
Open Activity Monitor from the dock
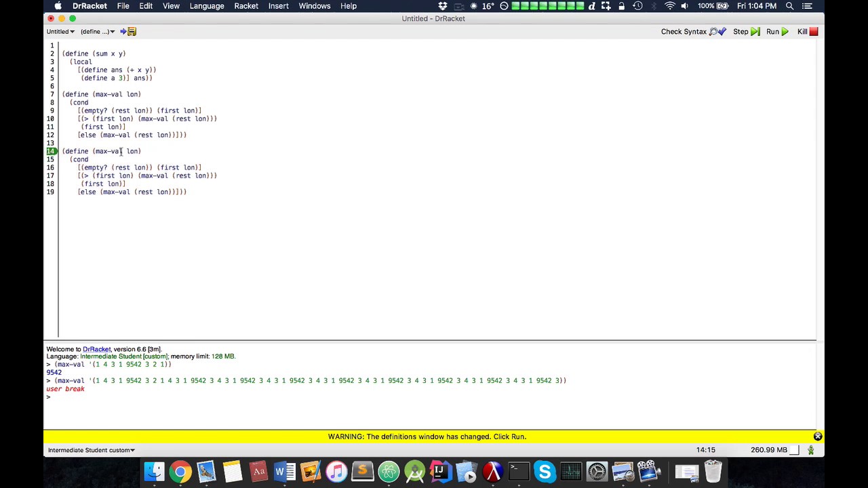pyautogui.click(x=570, y=471)
